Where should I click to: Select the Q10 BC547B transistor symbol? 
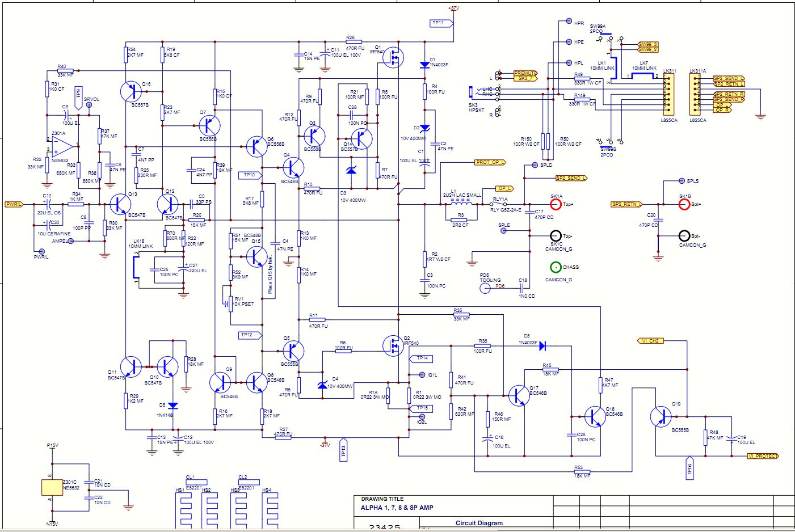point(167,367)
